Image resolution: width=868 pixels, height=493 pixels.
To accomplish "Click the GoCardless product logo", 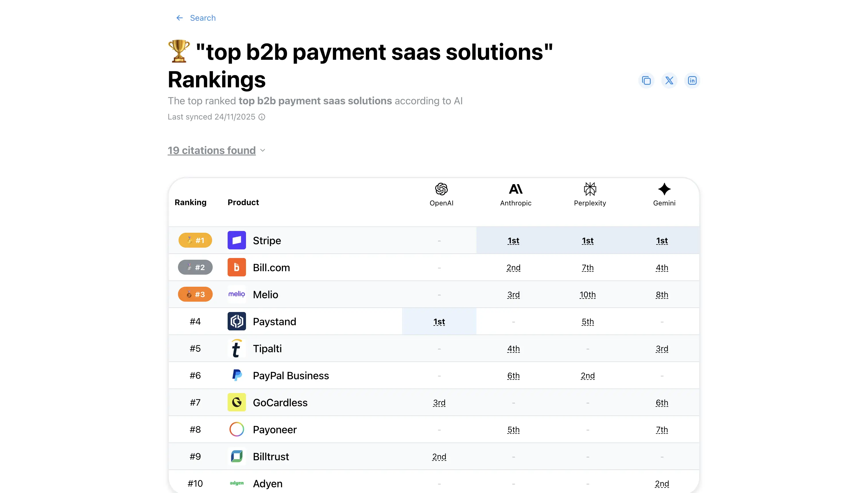I will (237, 403).
